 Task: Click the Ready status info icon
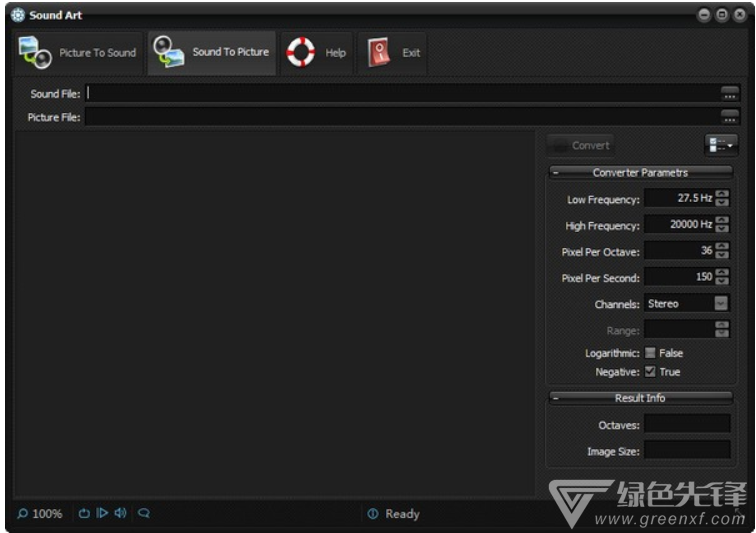373,514
